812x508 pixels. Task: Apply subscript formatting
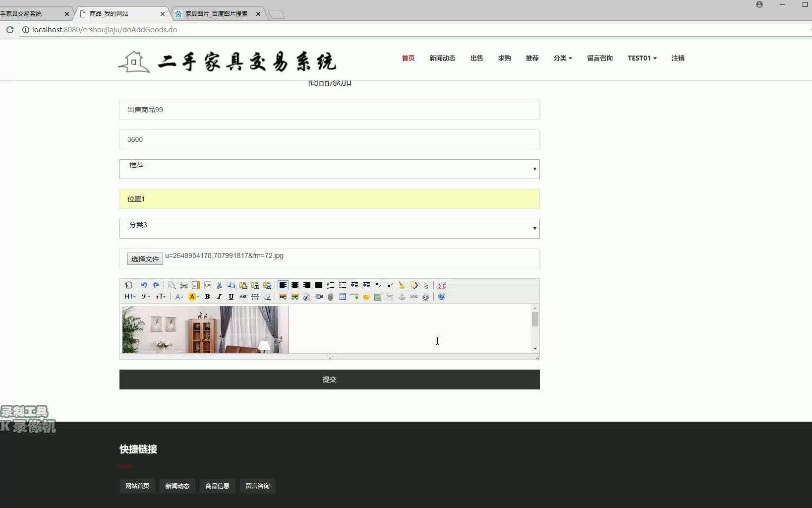(378, 285)
